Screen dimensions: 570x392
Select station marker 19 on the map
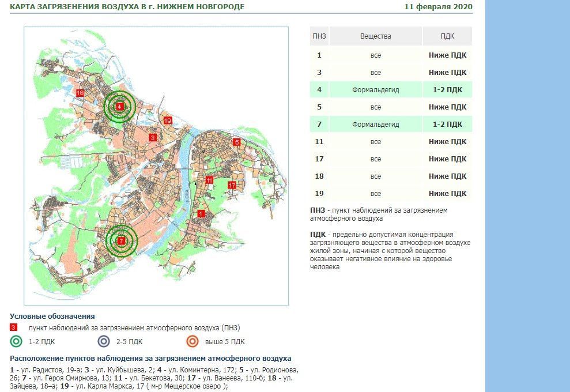pos(168,120)
